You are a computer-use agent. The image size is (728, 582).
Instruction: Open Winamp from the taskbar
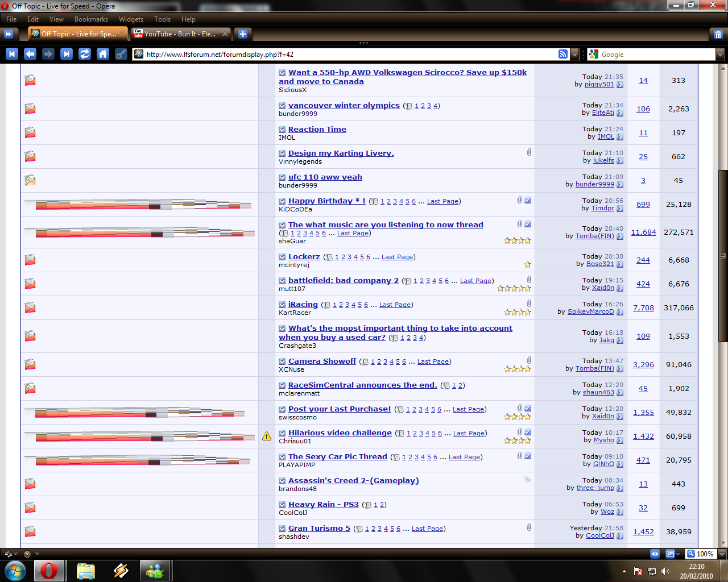pyautogui.click(x=121, y=571)
